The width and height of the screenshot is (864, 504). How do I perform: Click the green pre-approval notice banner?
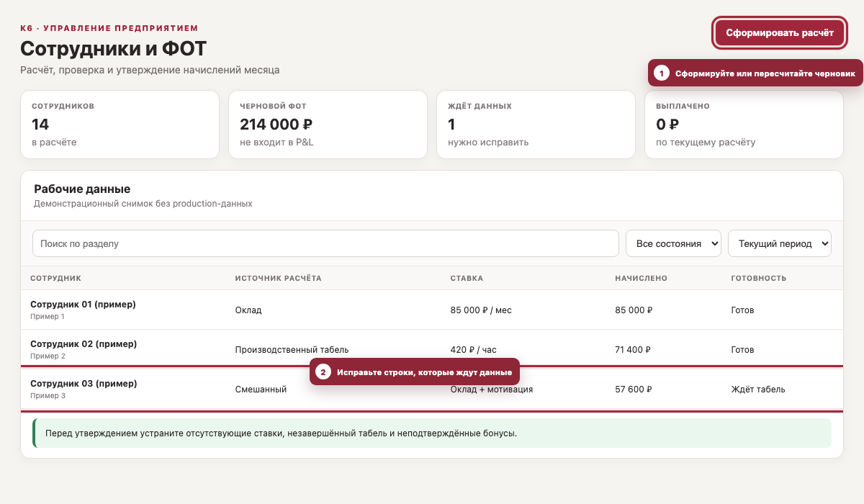[432, 433]
